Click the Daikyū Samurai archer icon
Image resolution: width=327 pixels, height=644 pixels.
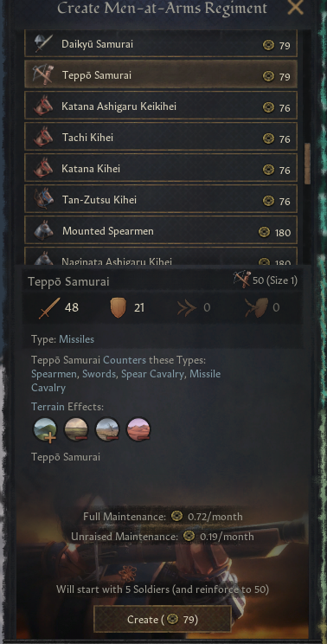point(43,44)
